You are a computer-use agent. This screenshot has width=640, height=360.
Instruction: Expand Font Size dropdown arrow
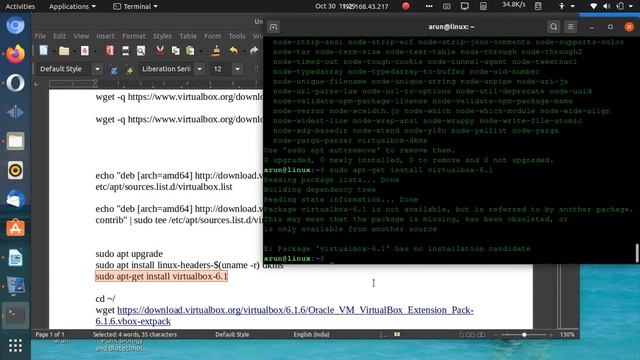237,69
